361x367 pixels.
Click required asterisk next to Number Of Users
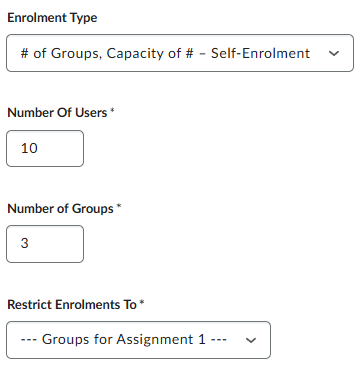click(112, 111)
